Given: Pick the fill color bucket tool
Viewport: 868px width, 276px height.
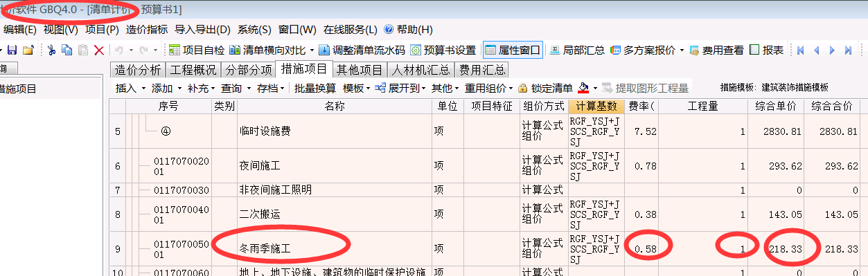Looking at the screenshot, I should point(583,89).
